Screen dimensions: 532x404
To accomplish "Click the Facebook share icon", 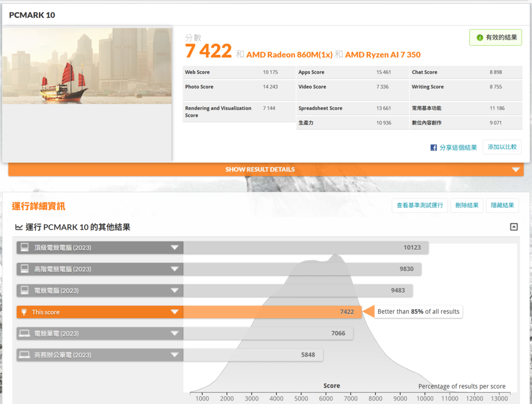I will point(433,147).
